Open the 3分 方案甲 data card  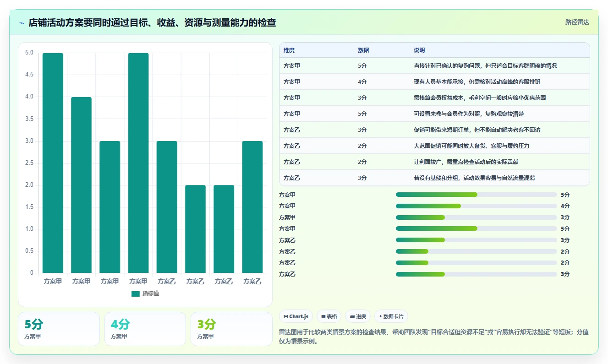coord(231,329)
